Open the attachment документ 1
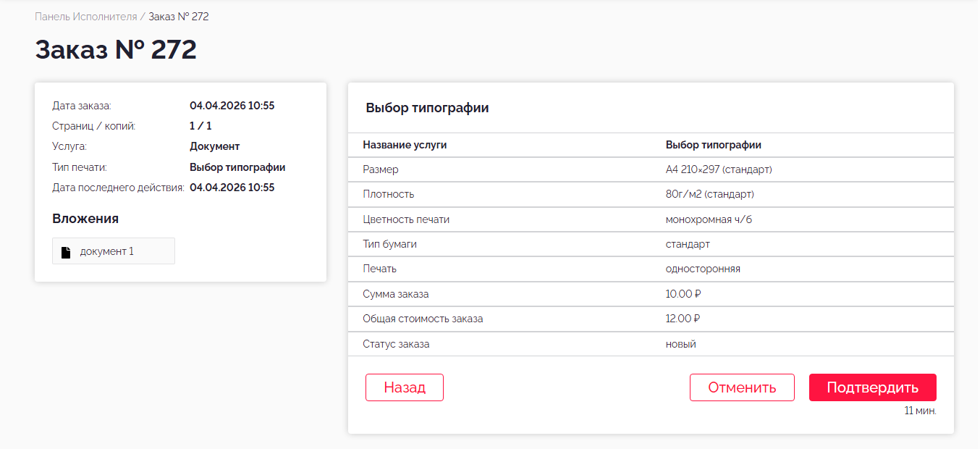 pyautogui.click(x=107, y=251)
